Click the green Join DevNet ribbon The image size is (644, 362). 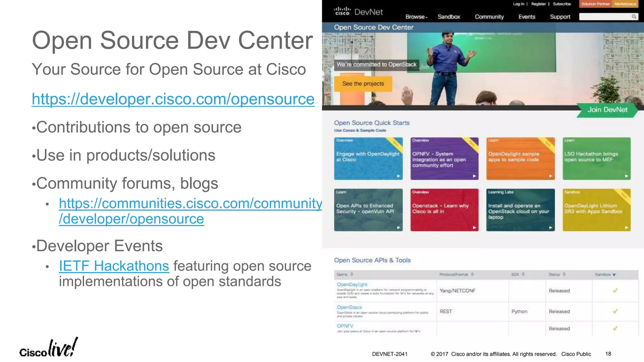click(607, 110)
